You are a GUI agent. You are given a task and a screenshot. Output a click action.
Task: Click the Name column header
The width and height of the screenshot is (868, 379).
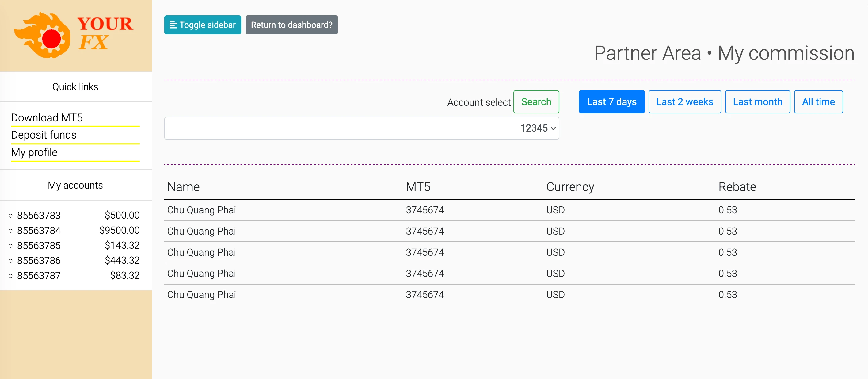tap(183, 187)
